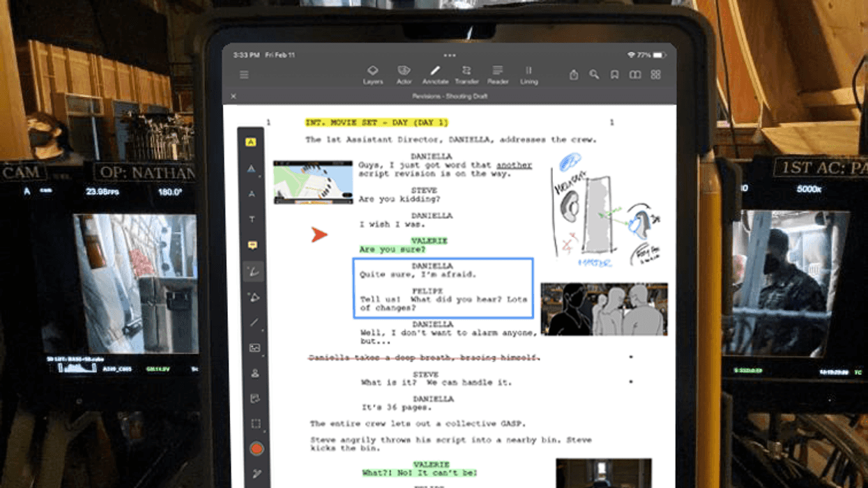Select the straight line tool
The width and height of the screenshot is (868, 488).
[254, 323]
